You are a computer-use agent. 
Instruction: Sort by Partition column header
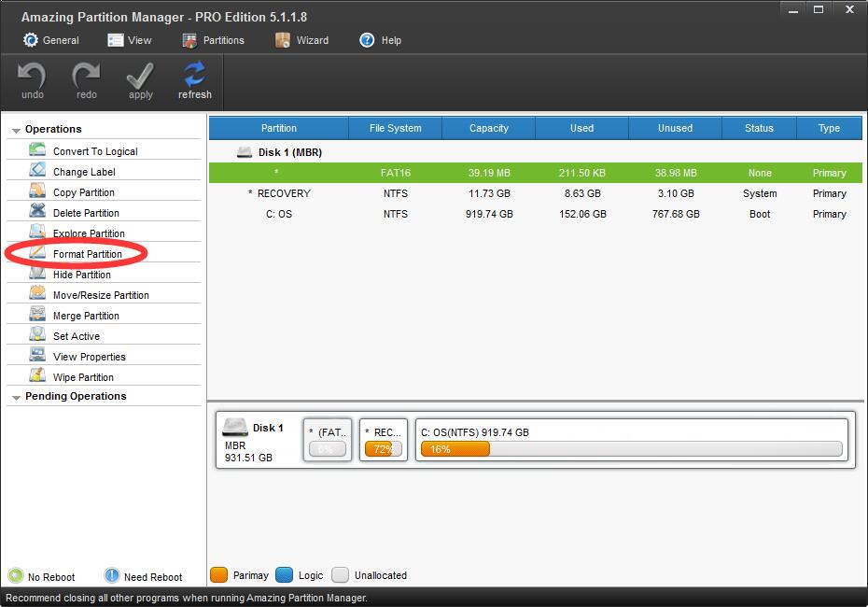pyautogui.click(x=279, y=128)
